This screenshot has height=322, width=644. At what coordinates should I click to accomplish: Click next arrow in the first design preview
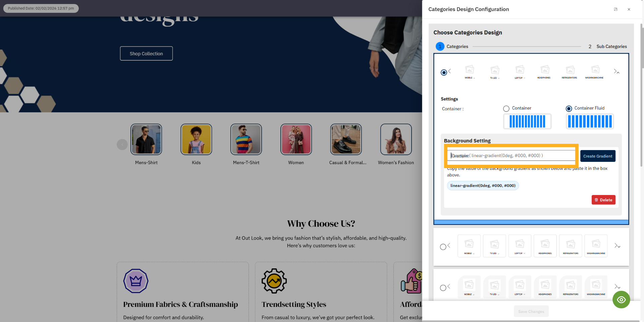click(x=615, y=71)
